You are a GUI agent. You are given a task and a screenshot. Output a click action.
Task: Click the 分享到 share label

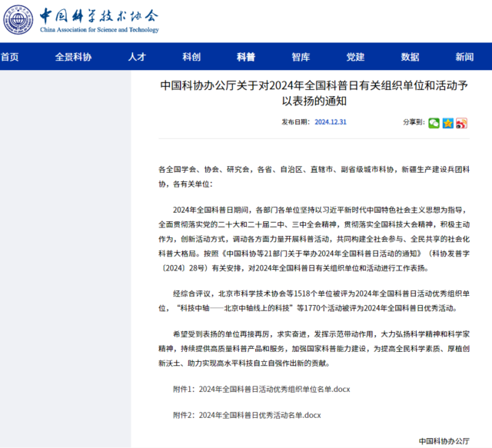pos(413,122)
